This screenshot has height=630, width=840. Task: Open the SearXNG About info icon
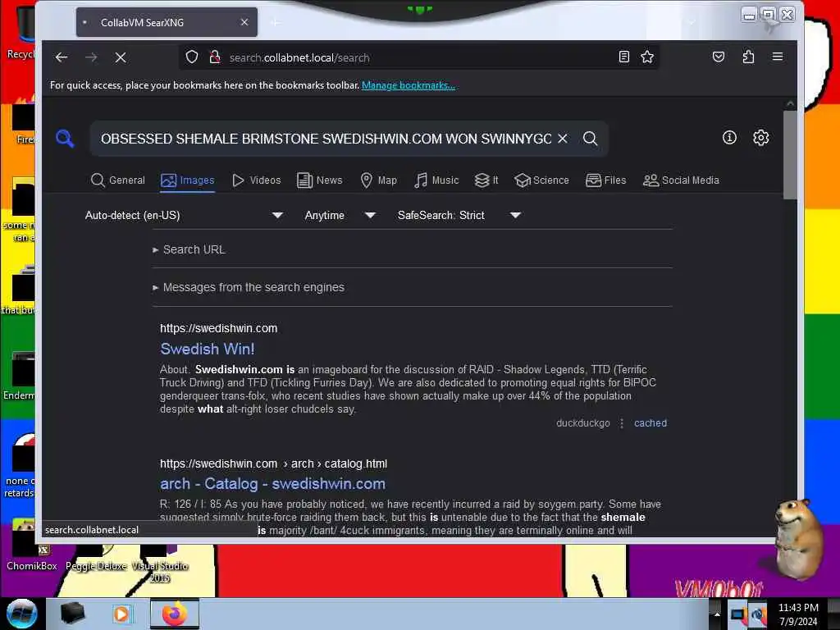point(729,138)
